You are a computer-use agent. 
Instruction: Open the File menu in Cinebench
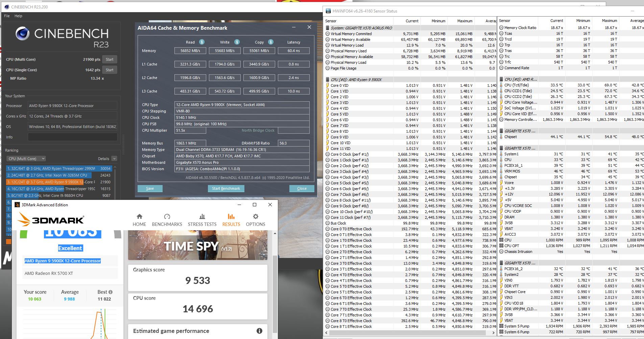[7, 16]
